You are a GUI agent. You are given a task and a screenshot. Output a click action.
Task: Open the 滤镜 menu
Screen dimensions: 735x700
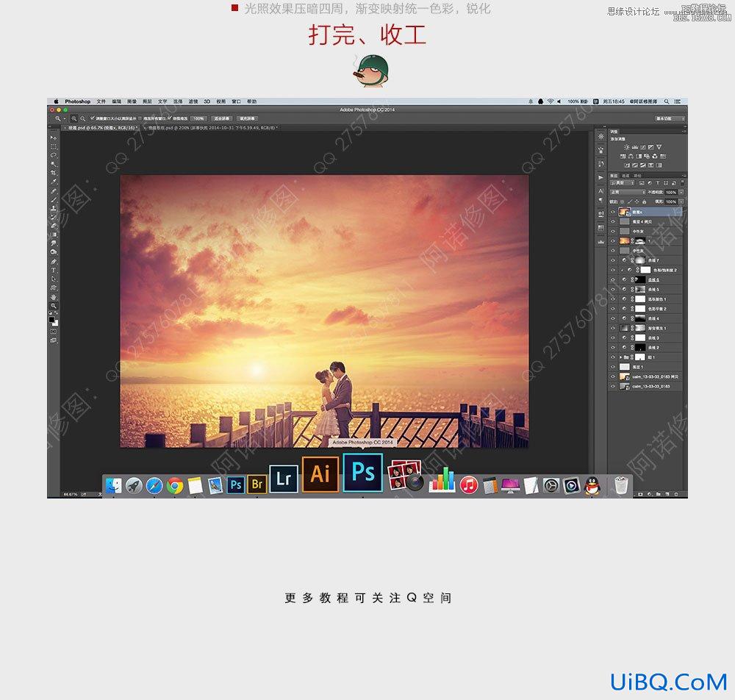(x=193, y=101)
